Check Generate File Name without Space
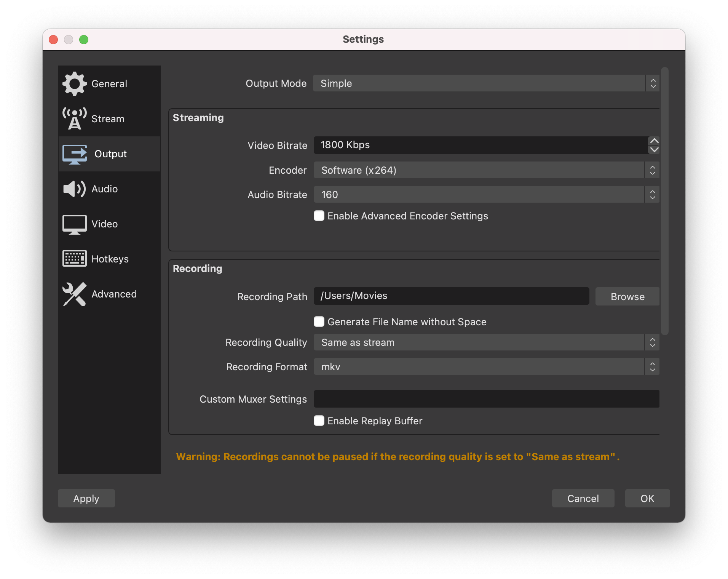 click(x=319, y=322)
